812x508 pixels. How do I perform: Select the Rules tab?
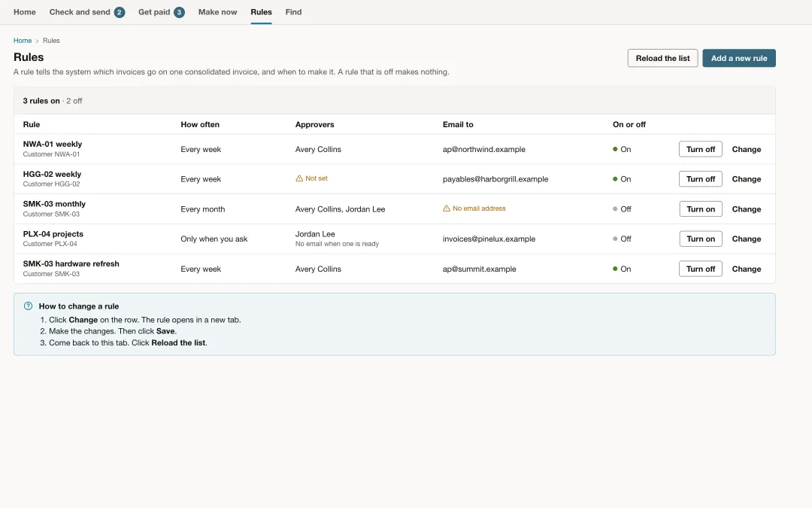261,12
